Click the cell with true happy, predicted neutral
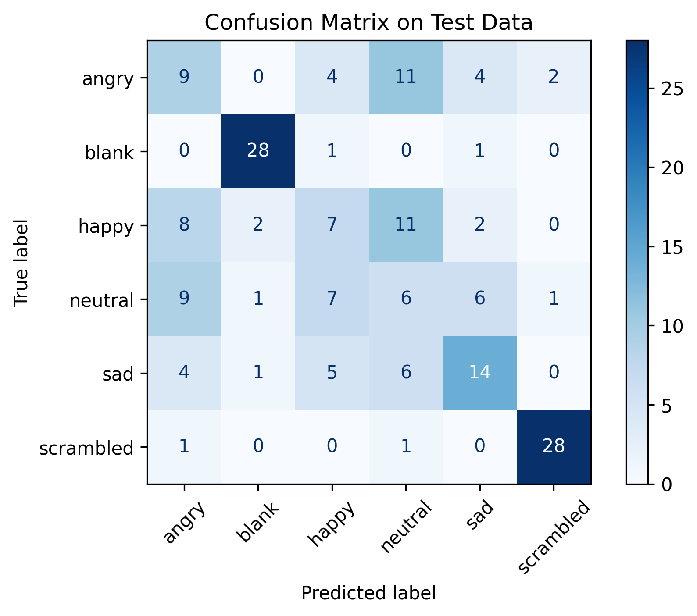 coord(406,225)
